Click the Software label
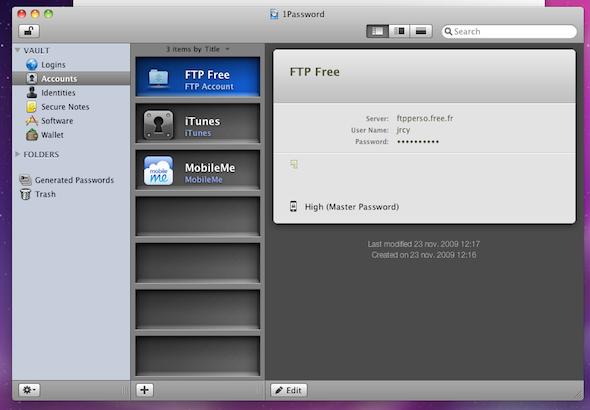The image size is (590, 410). 57,121
